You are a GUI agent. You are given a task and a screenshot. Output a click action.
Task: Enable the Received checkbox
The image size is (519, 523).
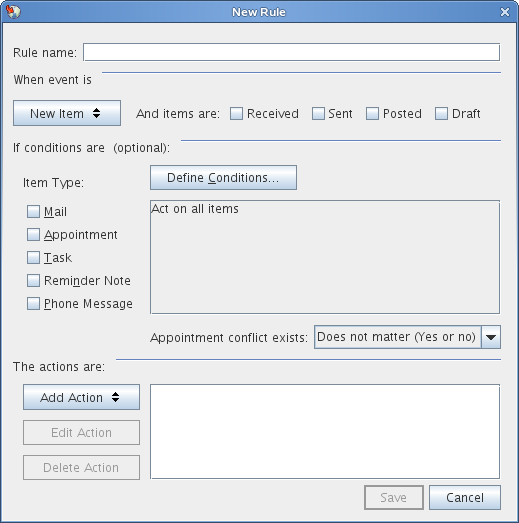pyautogui.click(x=236, y=113)
